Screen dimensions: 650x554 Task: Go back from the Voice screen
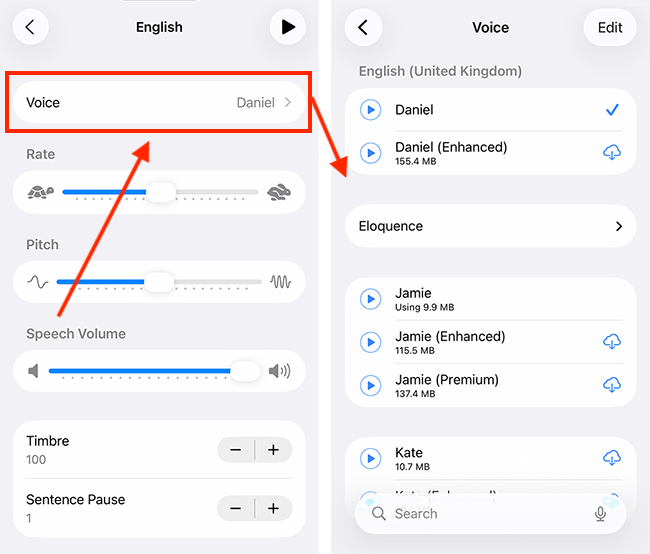(363, 27)
